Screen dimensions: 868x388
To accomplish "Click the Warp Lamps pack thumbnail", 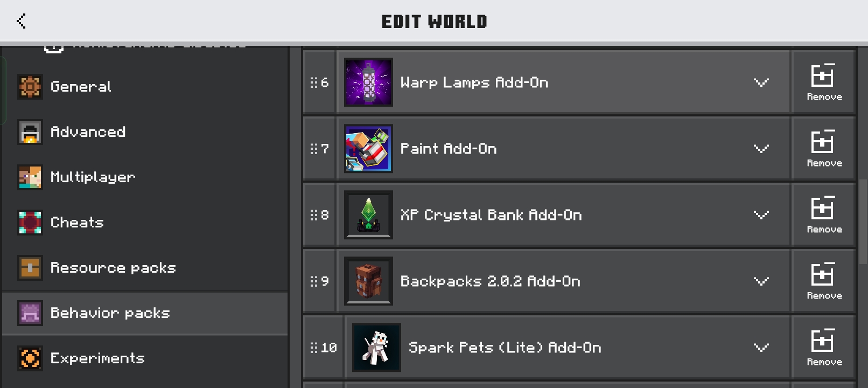I will pyautogui.click(x=368, y=82).
